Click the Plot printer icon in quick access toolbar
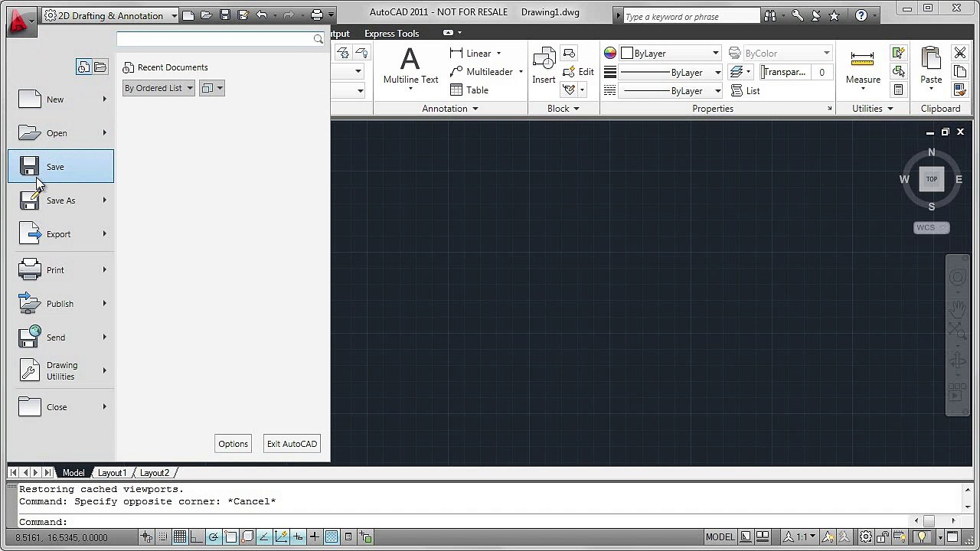 click(316, 15)
